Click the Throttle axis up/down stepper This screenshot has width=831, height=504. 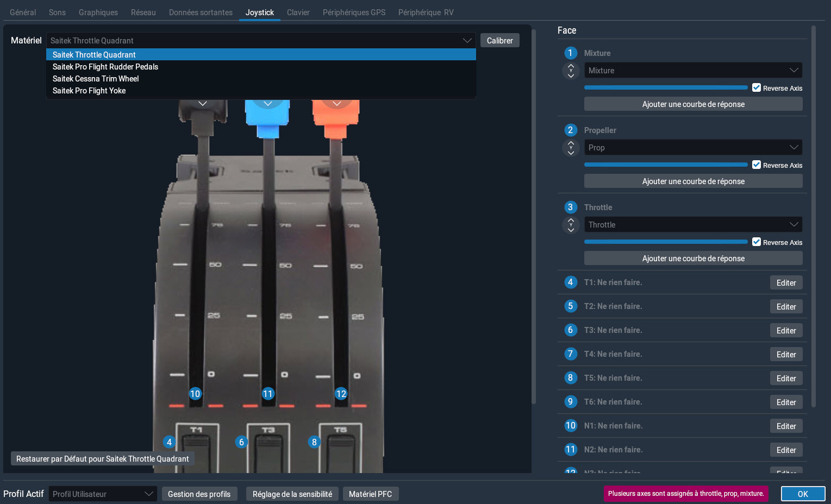point(571,225)
